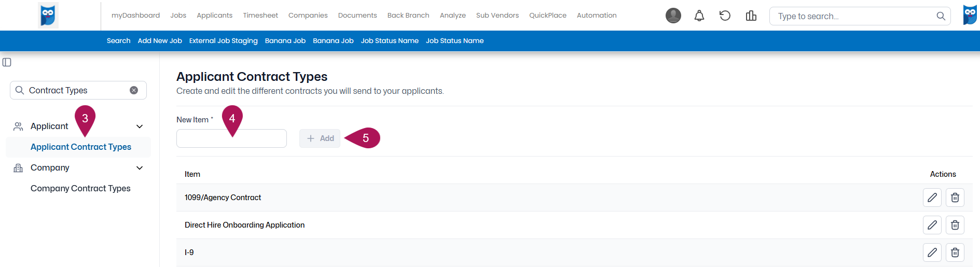The width and height of the screenshot is (980, 267).
Task: Collapse the Applicant section chevron
Action: pos(140,127)
